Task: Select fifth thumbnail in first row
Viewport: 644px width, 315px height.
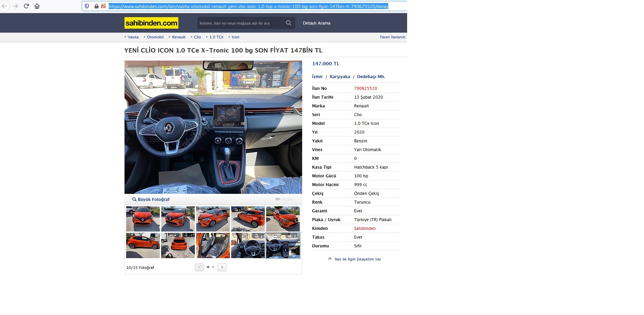Action: pos(283,219)
